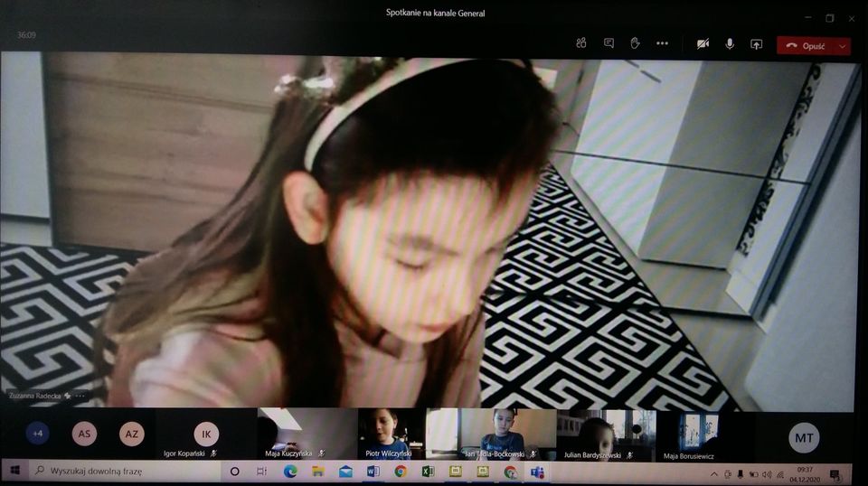
Task: Mute the microphone
Action: pyautogui.click(x=730, y=44)
